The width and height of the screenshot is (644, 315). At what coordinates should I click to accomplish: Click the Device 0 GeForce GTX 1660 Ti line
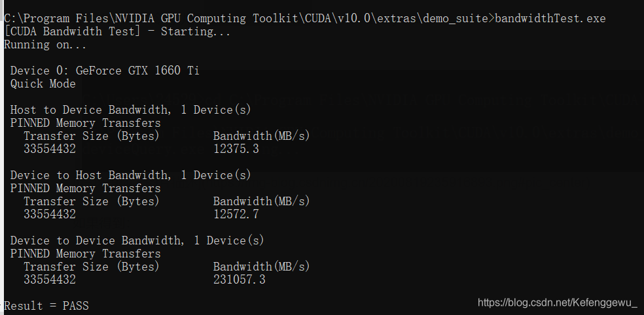click(x=105, y=71)
